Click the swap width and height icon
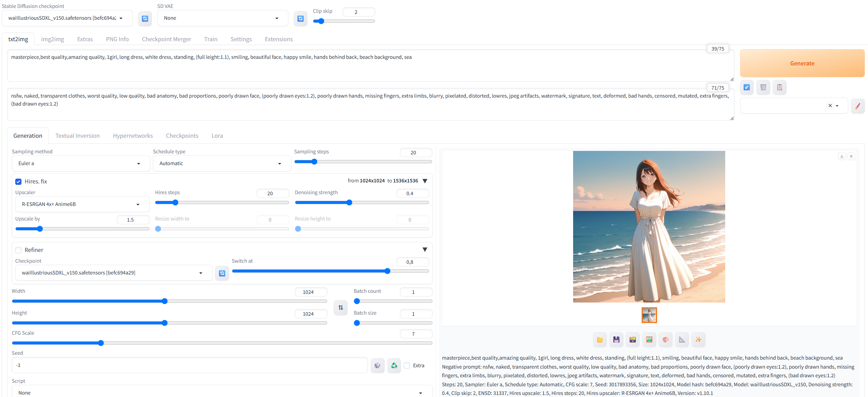Screen dimensions: 868x397 coord(341,307)
